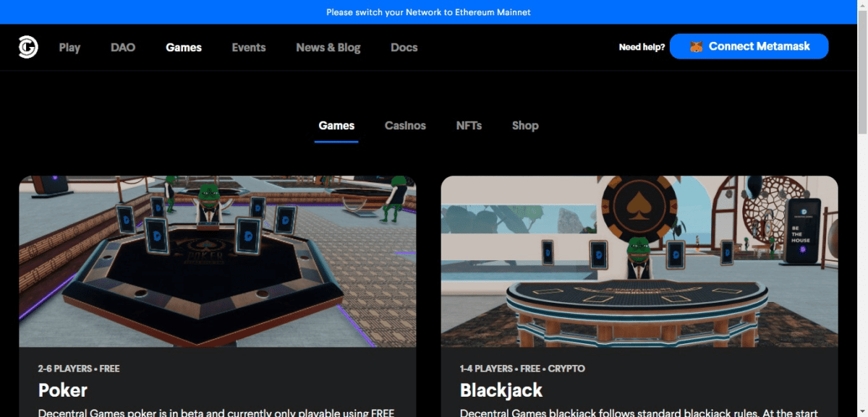Click the Need help? link
The width and height of the screenshot is (868, 417).
pyautogui.click(x=642, y=48)
